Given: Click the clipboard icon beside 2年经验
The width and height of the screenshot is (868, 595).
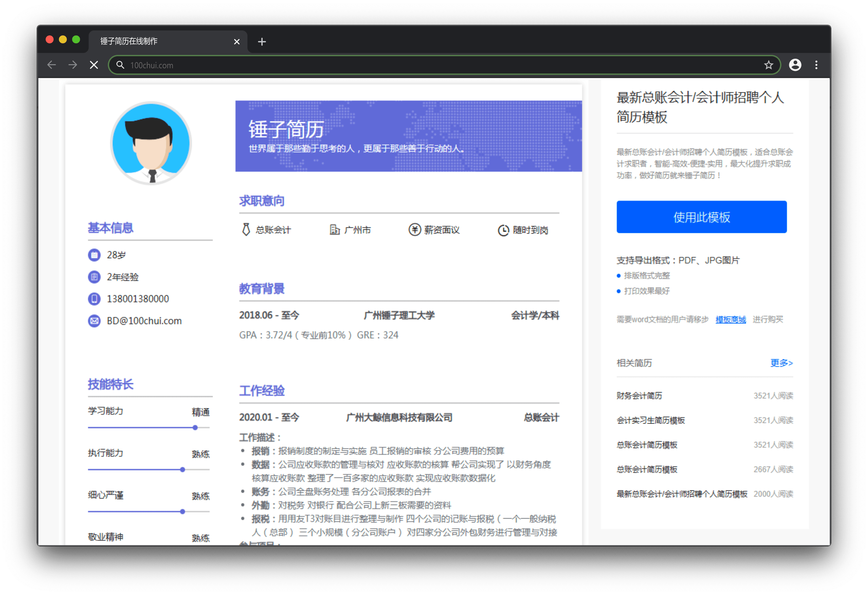Looking at the screenshot, I should (94, 277).
